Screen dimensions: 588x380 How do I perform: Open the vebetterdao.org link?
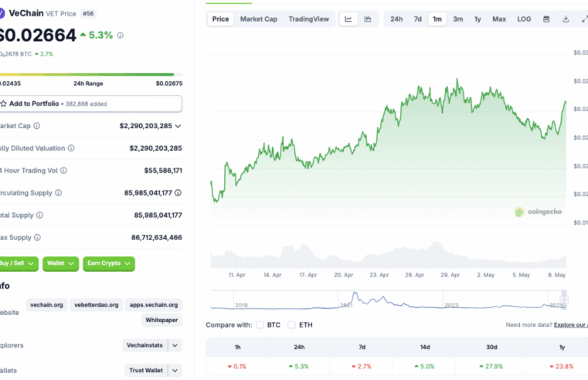(97, 304)
